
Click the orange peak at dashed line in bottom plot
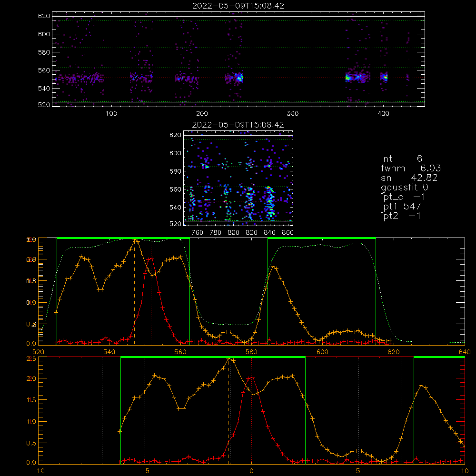[228, 359]
